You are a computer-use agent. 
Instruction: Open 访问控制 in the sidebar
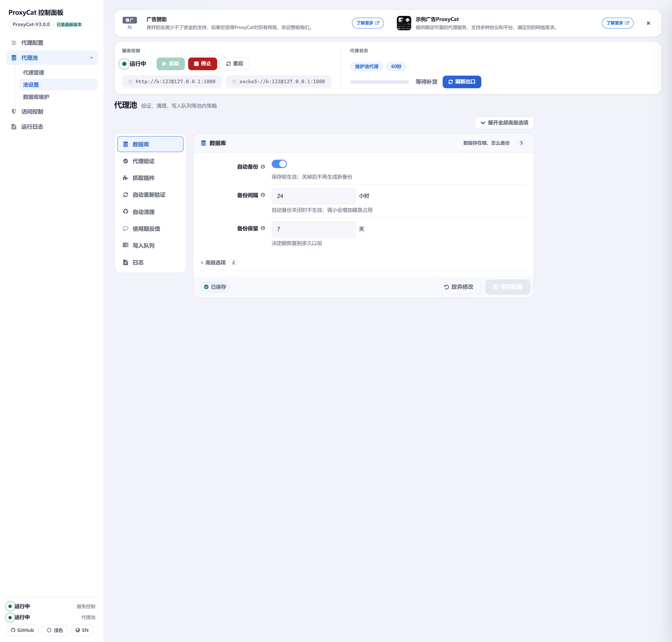(52, 112)
